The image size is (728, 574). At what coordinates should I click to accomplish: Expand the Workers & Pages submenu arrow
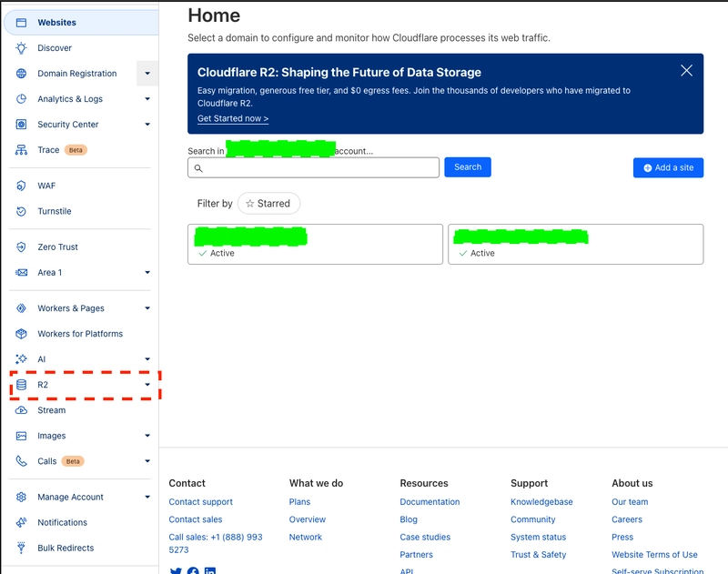coord(147,308)
